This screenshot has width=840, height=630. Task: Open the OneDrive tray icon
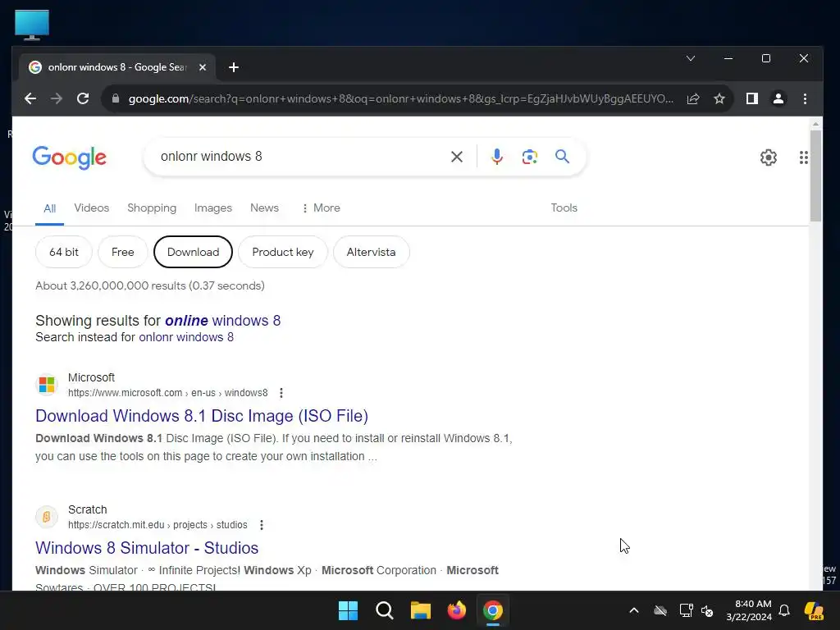pyautogui.click(x=660, y=610)
